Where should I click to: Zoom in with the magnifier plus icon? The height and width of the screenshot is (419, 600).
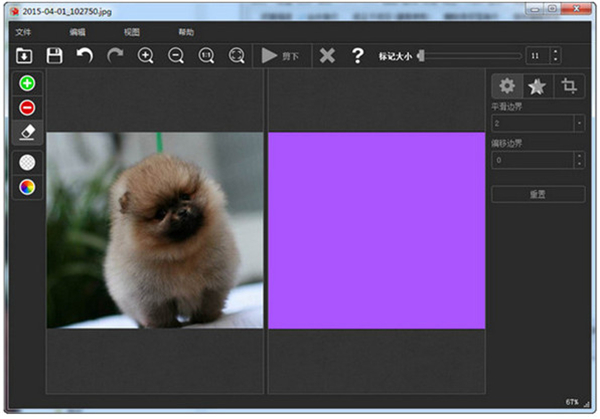coord(146,56)
